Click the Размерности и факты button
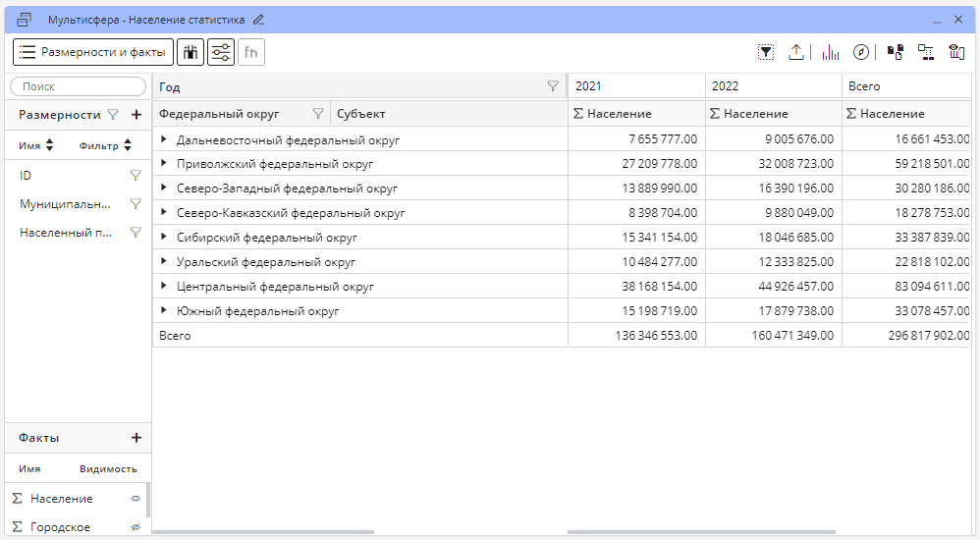The image size is (980, 540). [93, 52]
